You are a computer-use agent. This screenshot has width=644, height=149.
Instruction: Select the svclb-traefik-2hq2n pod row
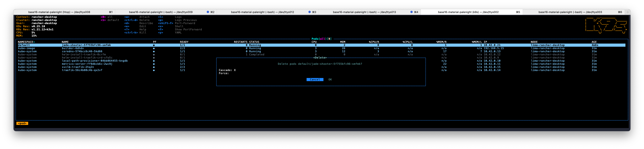click(x=78, y=67)
